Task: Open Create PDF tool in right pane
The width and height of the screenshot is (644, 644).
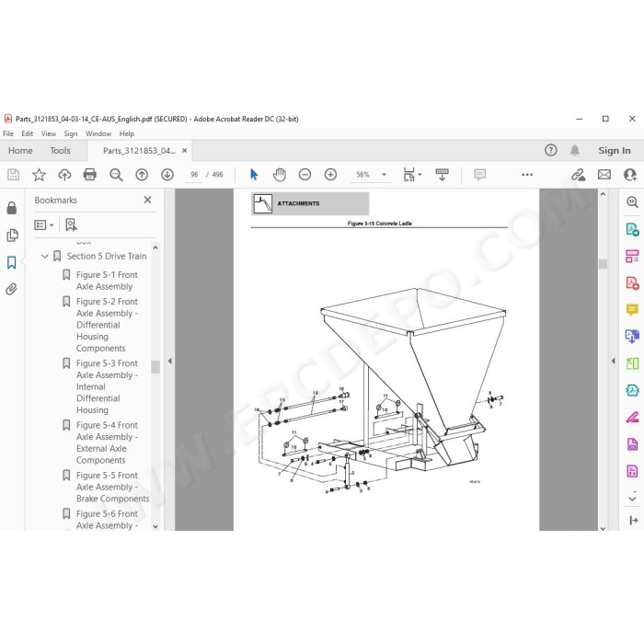Action: pyautogui.click(x=632, y=283)
